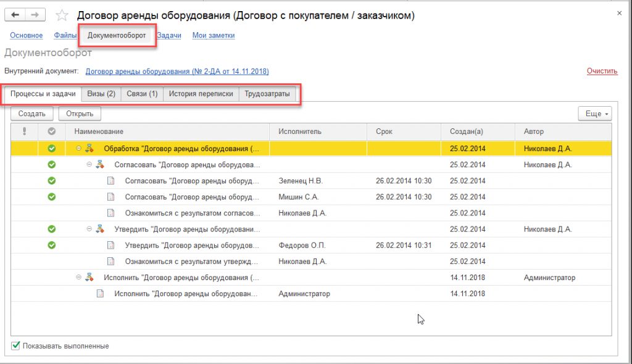Sort by the Создан(а) column header
Screen dimensions: 632x364
[x=478, y=131]
